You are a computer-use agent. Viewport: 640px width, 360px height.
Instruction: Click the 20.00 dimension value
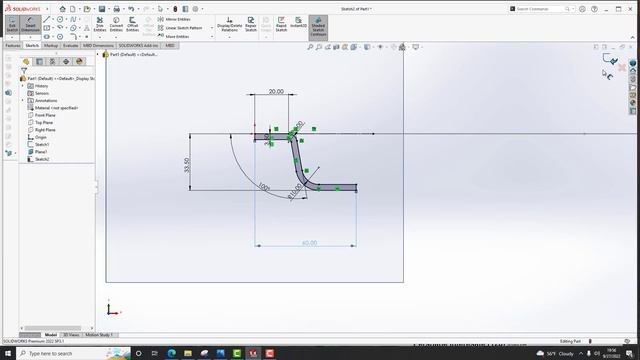click(x=276, y=91)
